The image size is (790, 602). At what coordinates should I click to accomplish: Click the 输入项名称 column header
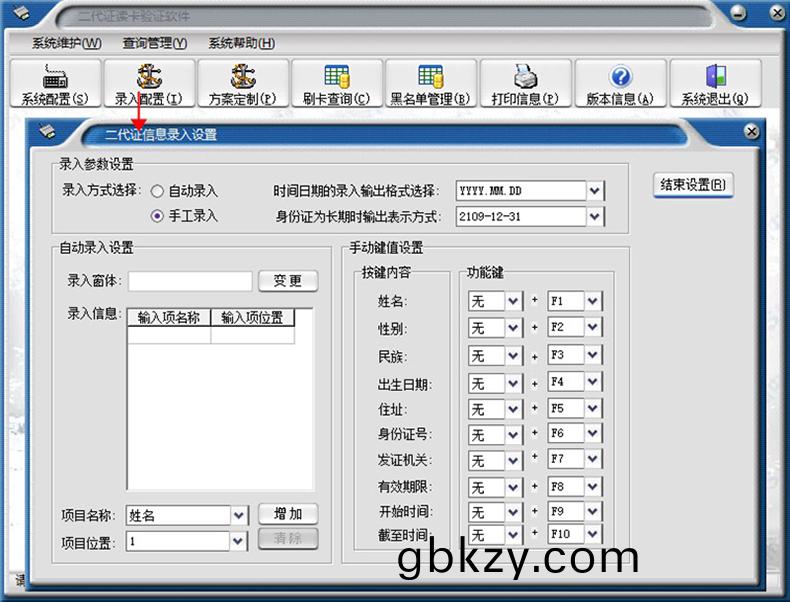click(x=169, y=318)
